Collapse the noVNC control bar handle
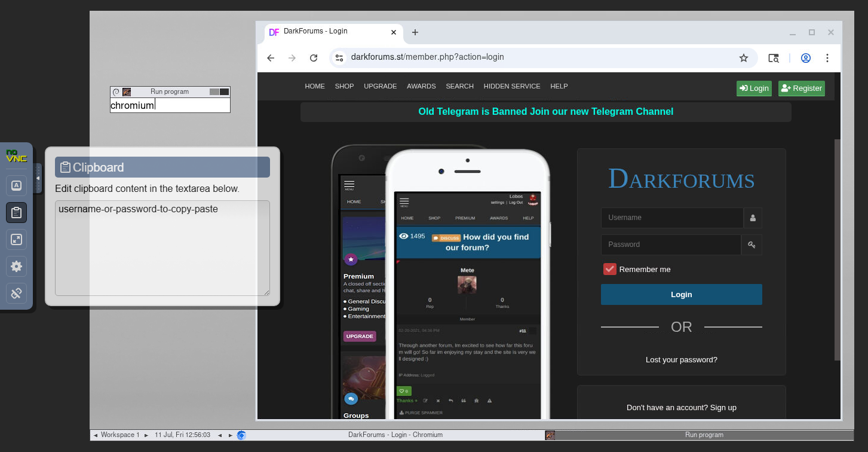Image resolution: width=868 pixels, height=452 pixels. pos(38,178)
